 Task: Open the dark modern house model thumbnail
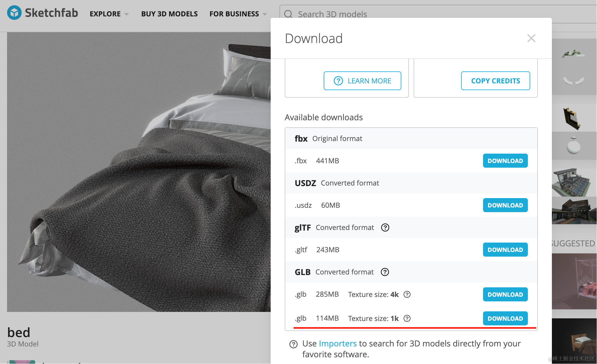pos(574,210)
